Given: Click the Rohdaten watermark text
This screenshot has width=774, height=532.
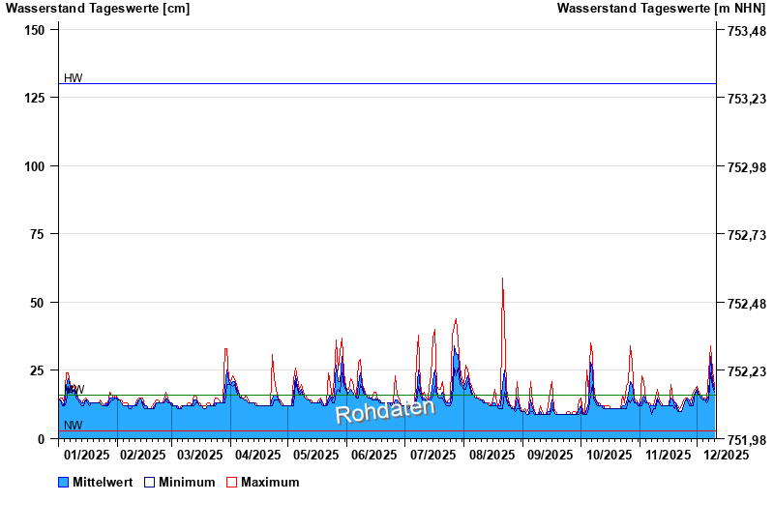Looking at the screenshot, I should pyautogui.click(x=385, y=410).
